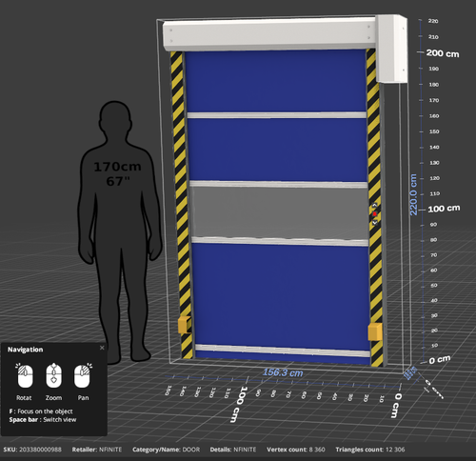Click the 156.3 cm width dimension label

[283, 372]
